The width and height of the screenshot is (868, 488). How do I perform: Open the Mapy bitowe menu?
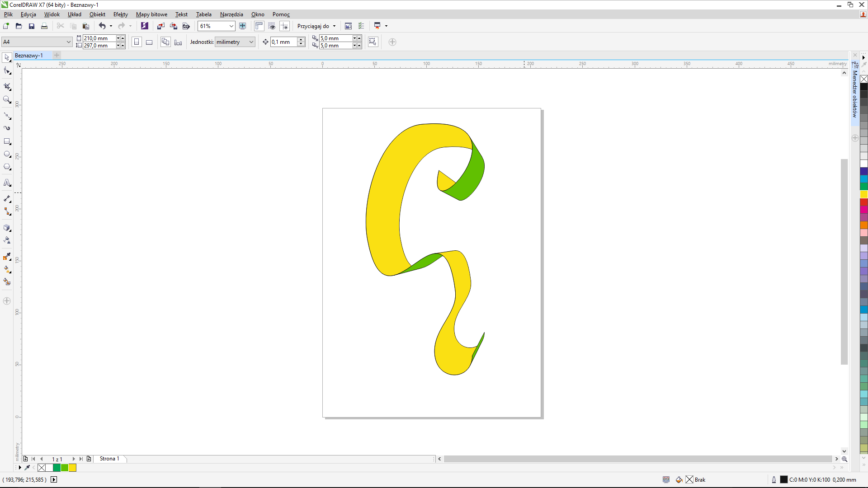[151, 14]
